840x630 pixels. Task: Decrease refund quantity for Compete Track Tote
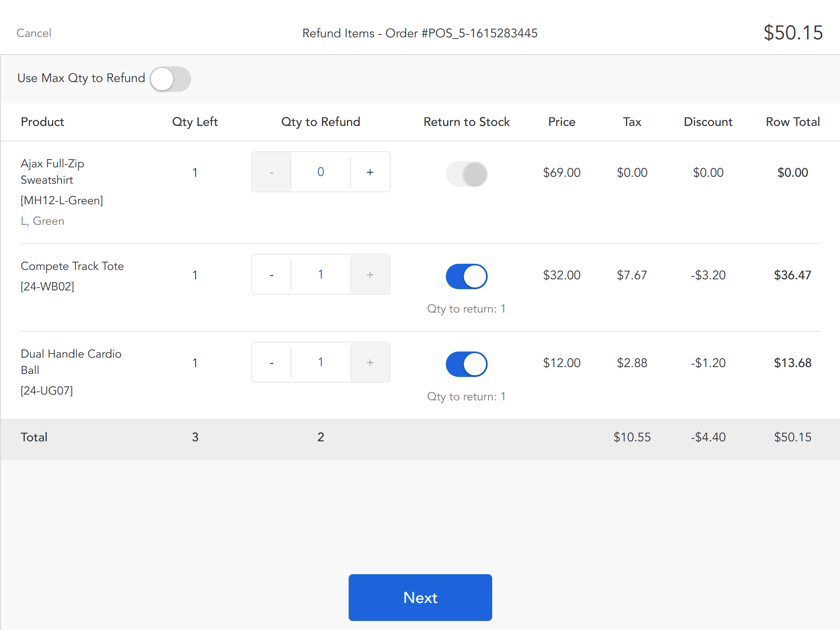(272, 275)
